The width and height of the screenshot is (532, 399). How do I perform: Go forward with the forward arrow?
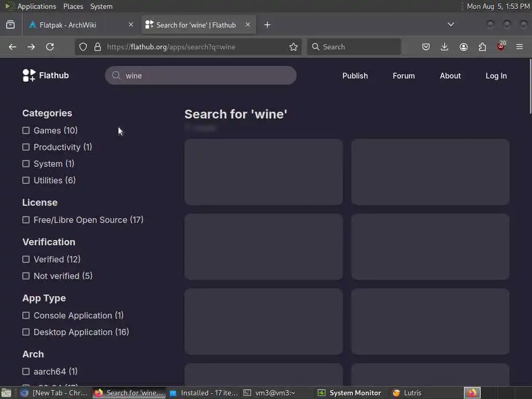pos(31,47)
